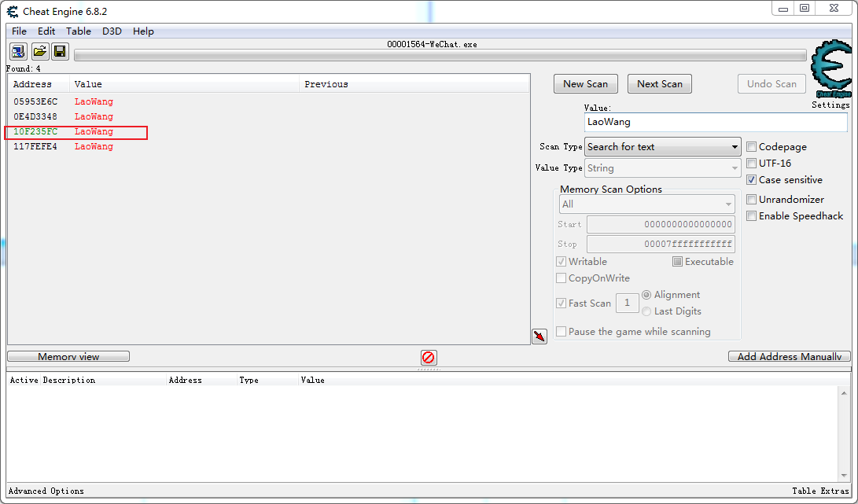Click the Settings label under logo
This screenshot has height=504, width=858.
(x=830, y=105)
